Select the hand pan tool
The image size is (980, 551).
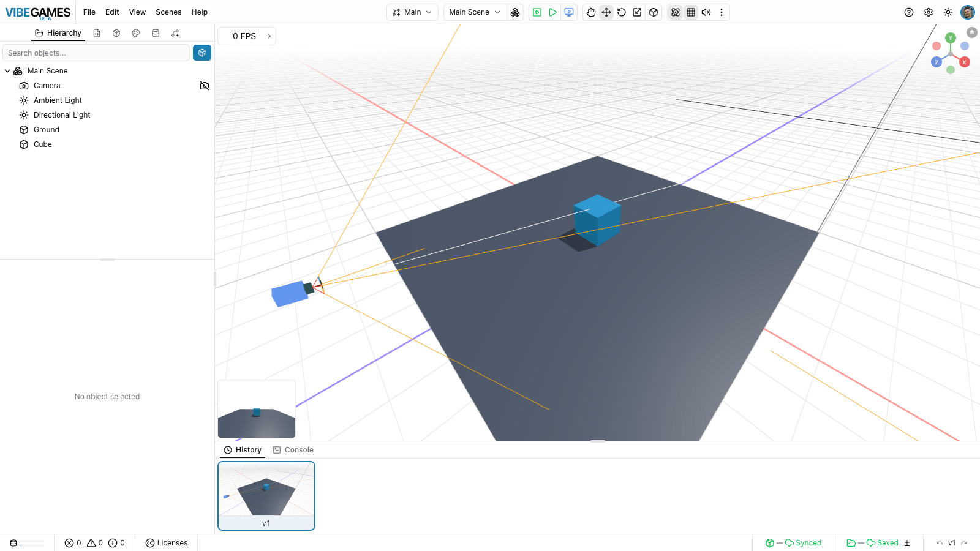pos(591,12)
